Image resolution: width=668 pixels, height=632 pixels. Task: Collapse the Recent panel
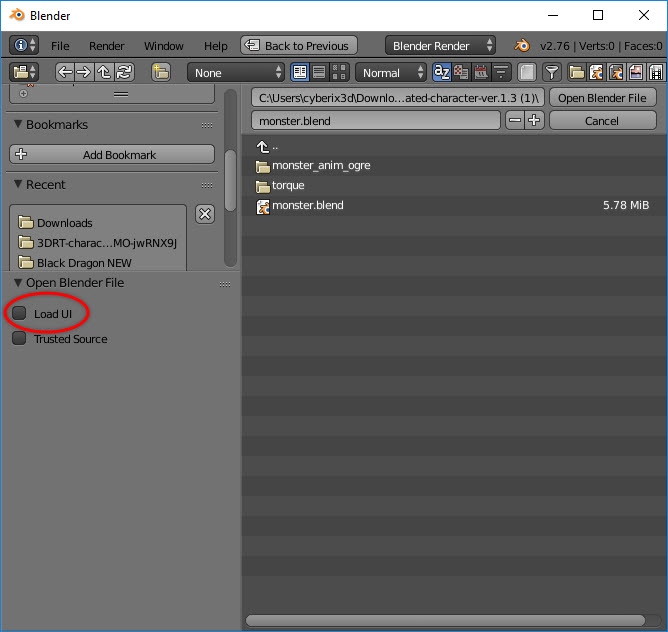(x=18, y=184)
